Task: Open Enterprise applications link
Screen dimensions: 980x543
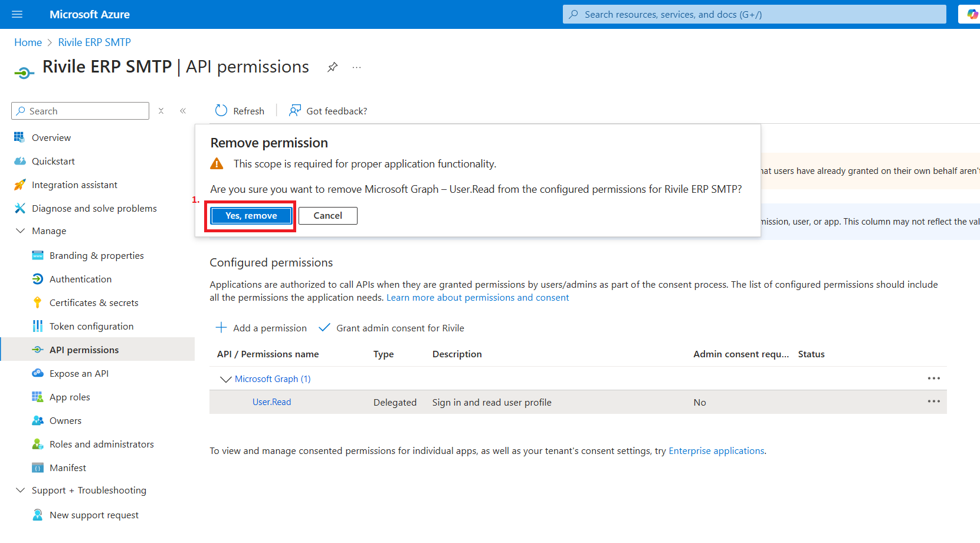Action: 716,450
